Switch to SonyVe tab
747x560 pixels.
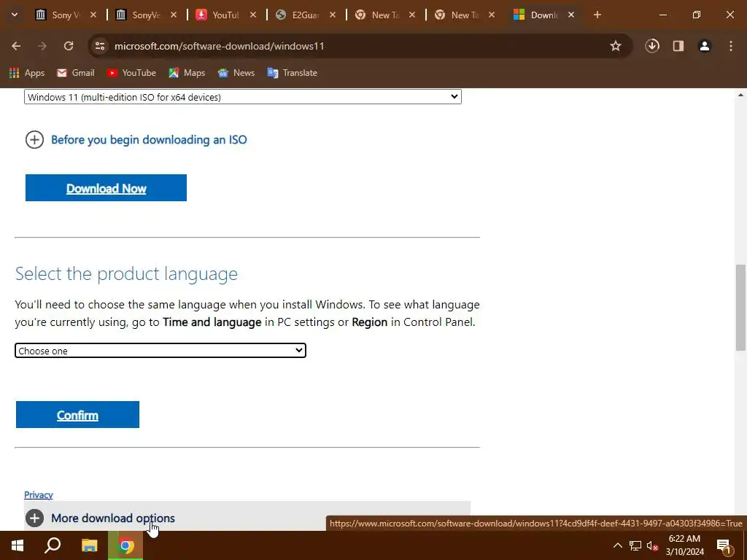click(139, 15)
